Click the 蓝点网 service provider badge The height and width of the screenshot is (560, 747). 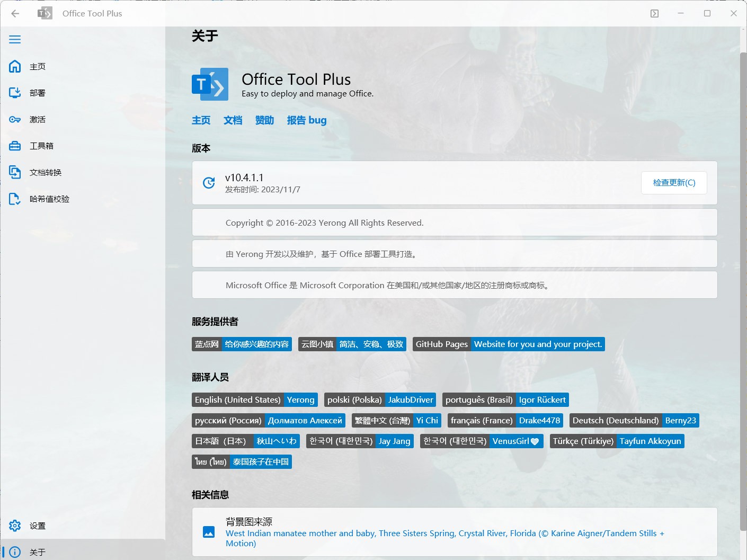pyautogui.click(x=242, y=344)
